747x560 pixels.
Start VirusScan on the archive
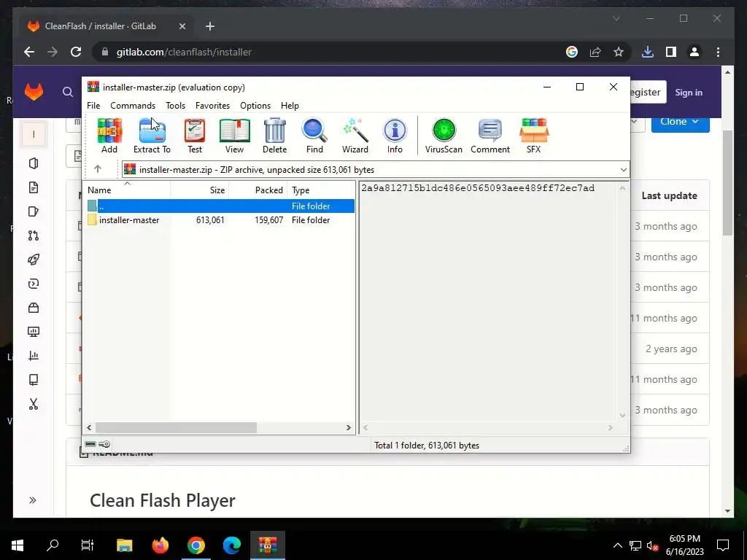click(x=444, y=136)
